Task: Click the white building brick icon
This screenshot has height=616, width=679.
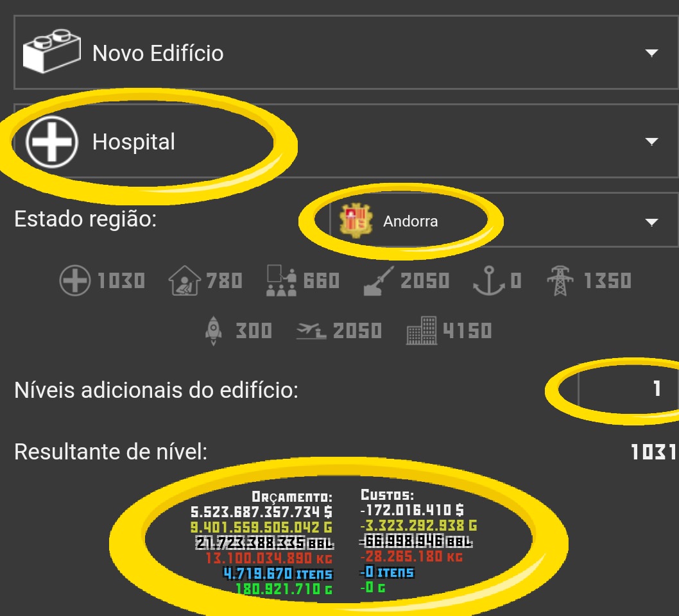Action: tap(51, 51)
